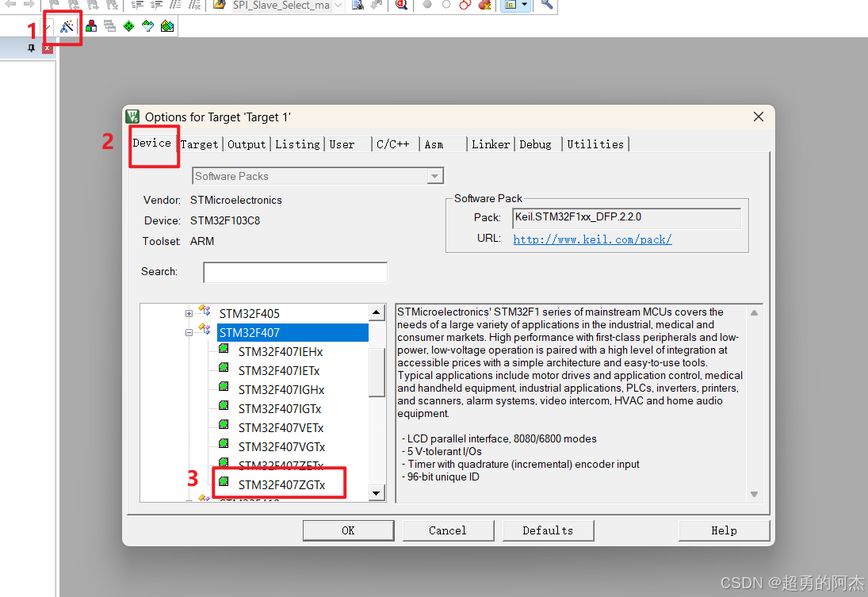Screen dimensions: 868x597
Task: Collapse the STM32F407 tree node
Action: [189, 333]
